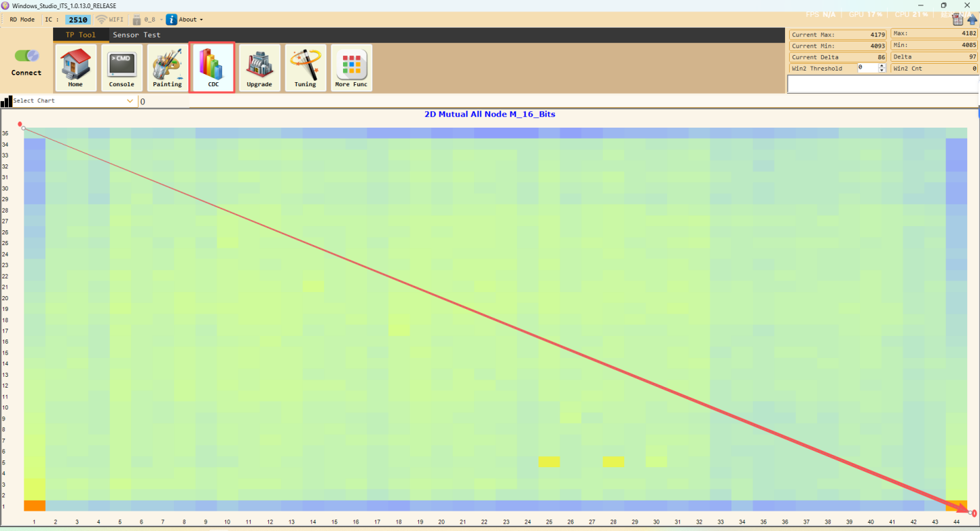980x531 pixels.
Task: Launch the Console CMD tool
Action: pos(122,68)
